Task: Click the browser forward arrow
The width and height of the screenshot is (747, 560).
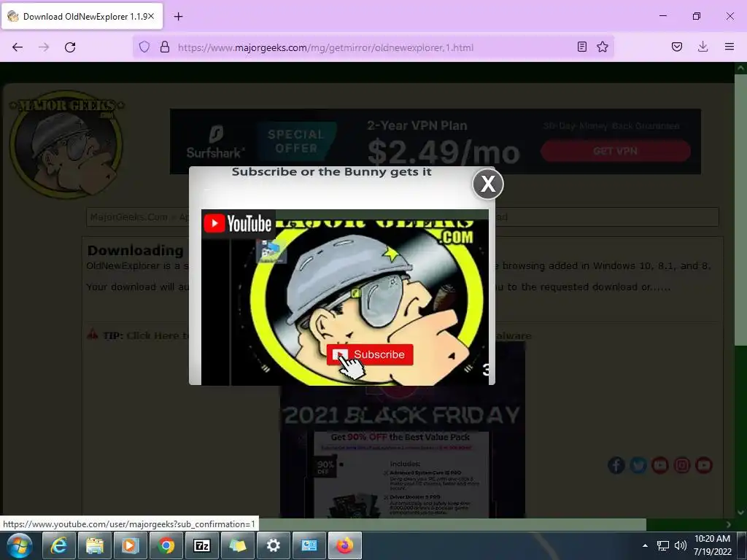Action: click(x=44, y=47)
